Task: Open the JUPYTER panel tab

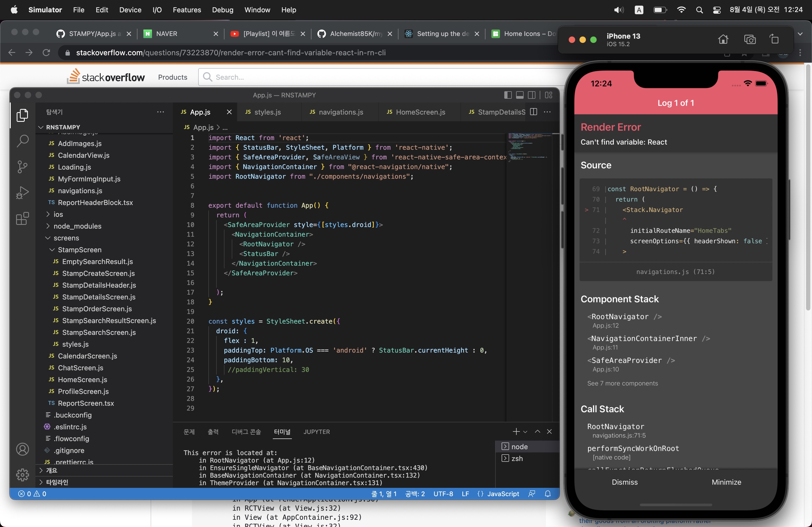Action: coord(317,432)
